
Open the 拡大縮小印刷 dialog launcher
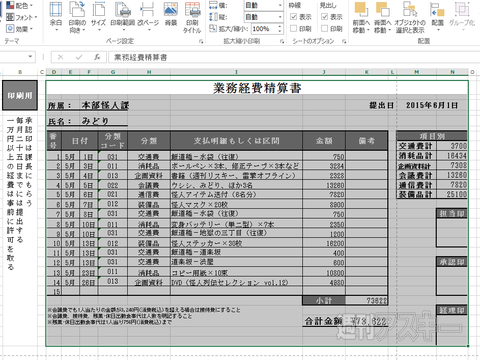coord(282,41)
